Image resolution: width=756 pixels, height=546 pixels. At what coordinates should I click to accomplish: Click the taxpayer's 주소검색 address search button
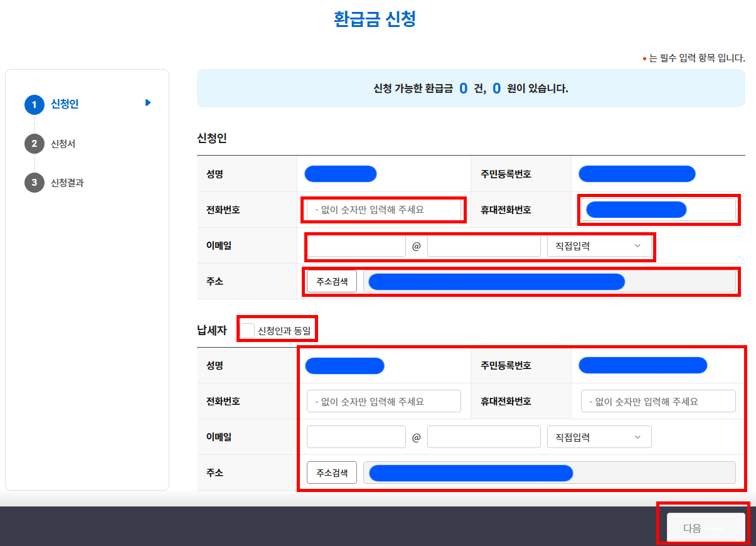pyautogui.click(x=331, y=473)
